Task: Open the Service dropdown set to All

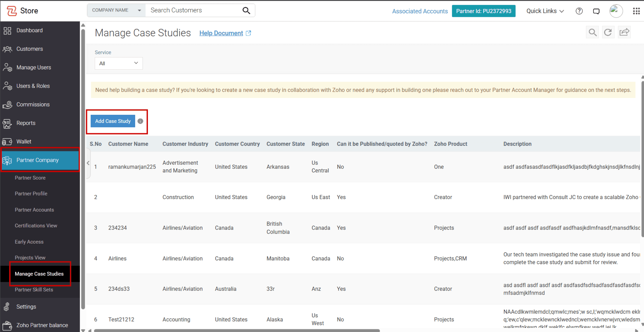Action: tap(118, 63)
